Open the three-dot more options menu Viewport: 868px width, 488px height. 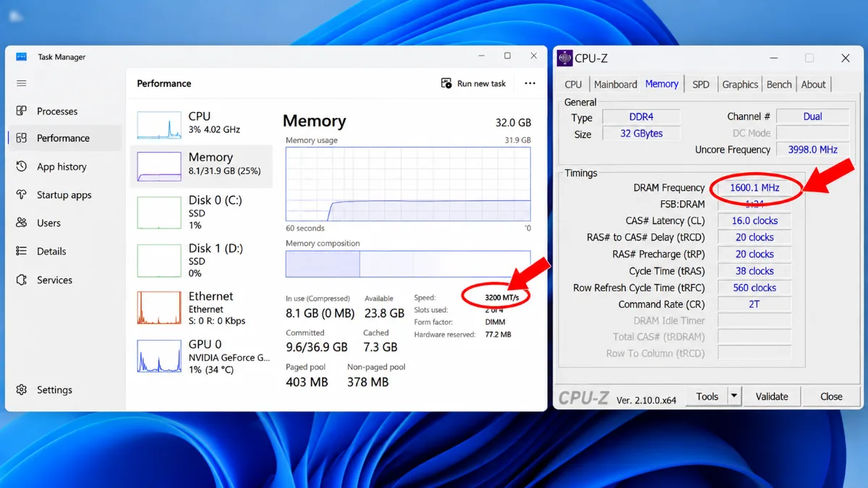pyautogui.click(x=530, y=83)
